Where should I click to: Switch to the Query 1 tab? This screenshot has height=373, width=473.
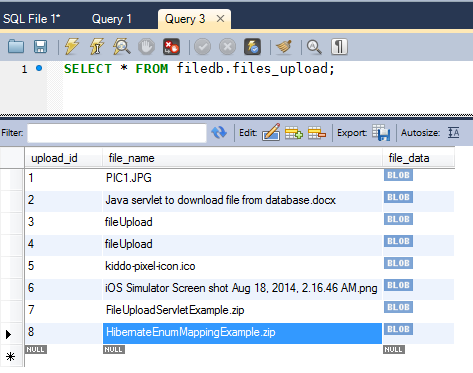coord(112,19)
